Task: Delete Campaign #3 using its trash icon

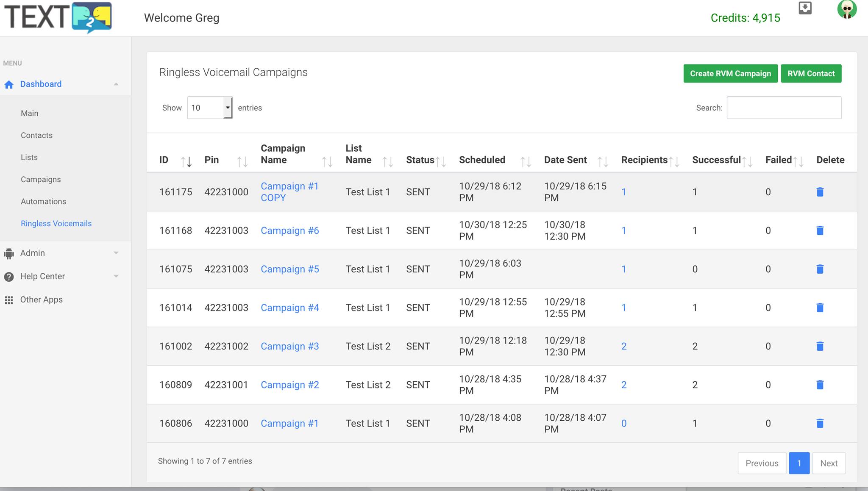Action: 820,346
